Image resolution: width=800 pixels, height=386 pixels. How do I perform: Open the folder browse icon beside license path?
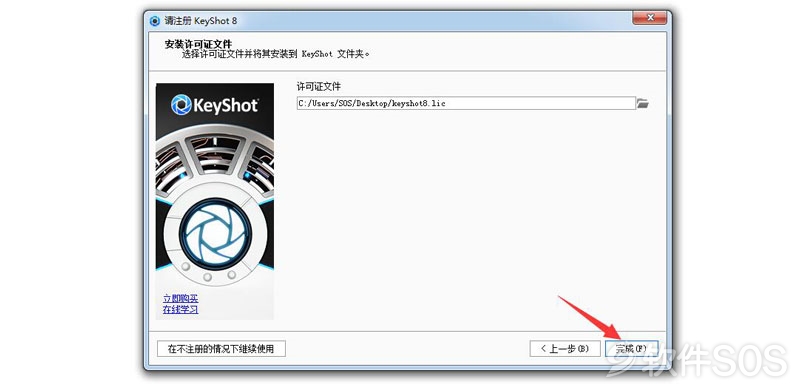(642, 104)
